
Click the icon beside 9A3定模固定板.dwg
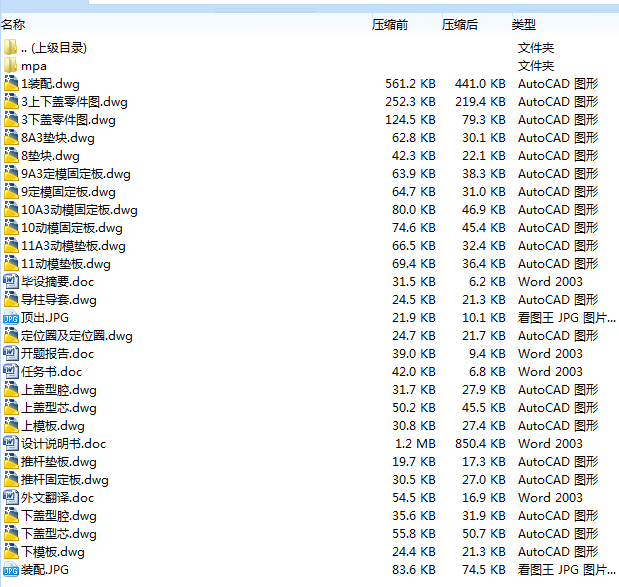point(11,174)
